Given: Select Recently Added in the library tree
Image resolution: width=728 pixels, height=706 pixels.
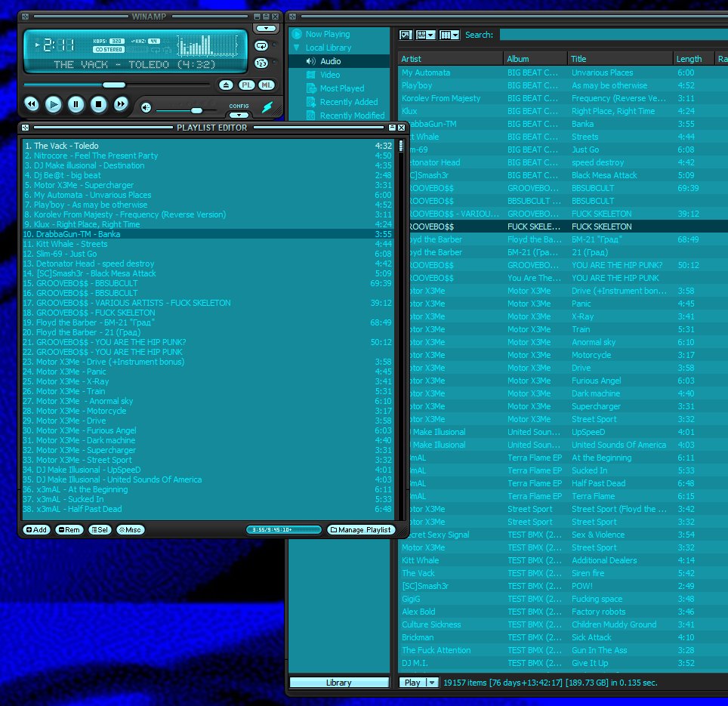Looking at the screenshot, I should pyautogui.click(x=349, y=102).
